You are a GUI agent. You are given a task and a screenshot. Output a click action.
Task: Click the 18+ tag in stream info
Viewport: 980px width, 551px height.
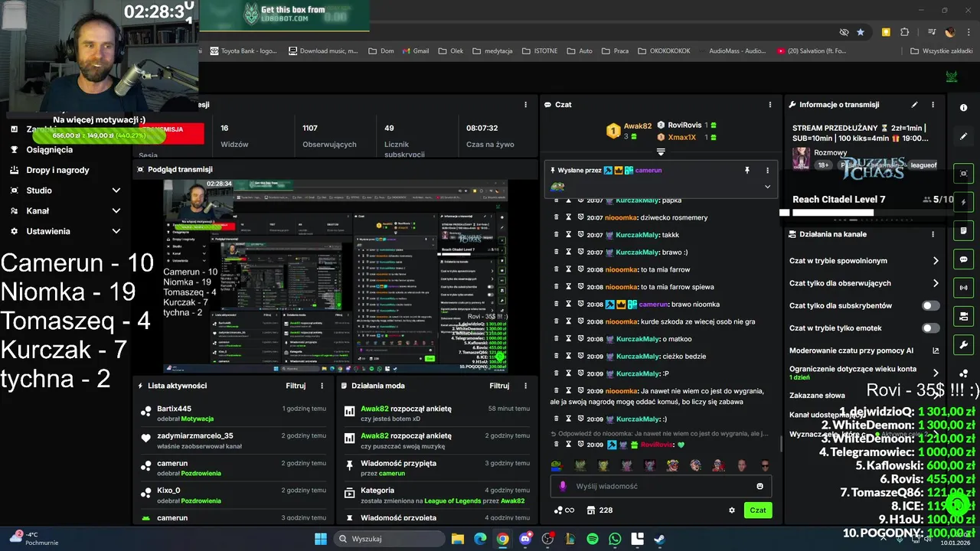(823, 165)
